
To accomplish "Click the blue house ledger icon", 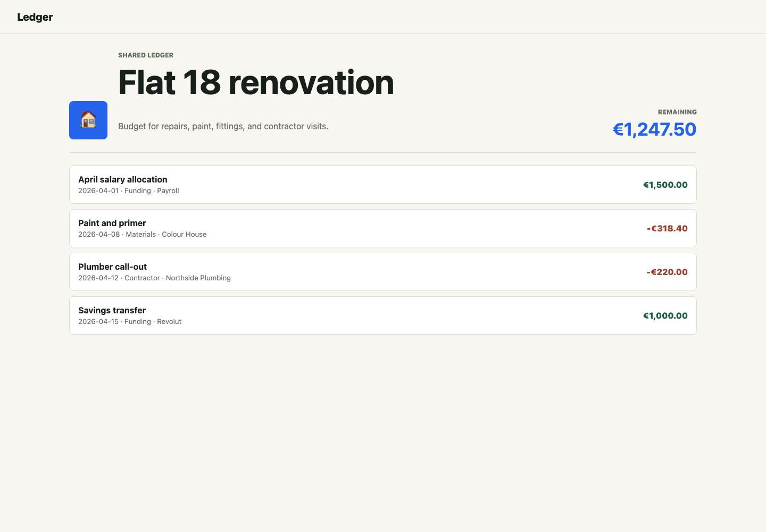I will click(88, 120).
